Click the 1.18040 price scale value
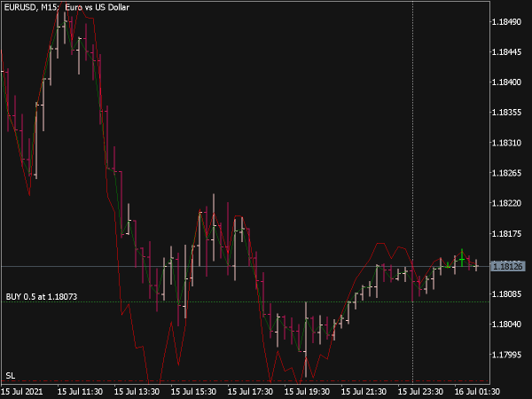Image resolution: width=532 pixels, height=399 pixels. [506, 325]
